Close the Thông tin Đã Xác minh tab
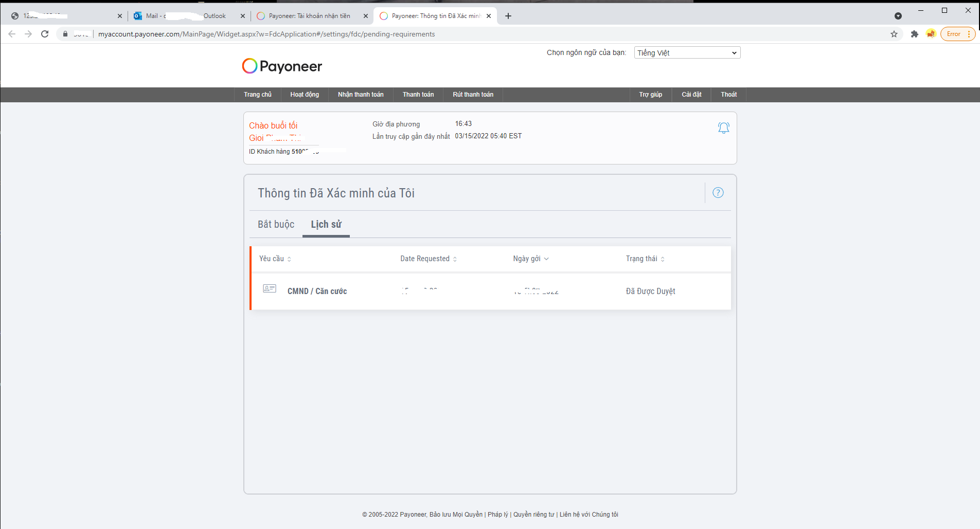The image size is (980, 529). [x=489, y=16]
